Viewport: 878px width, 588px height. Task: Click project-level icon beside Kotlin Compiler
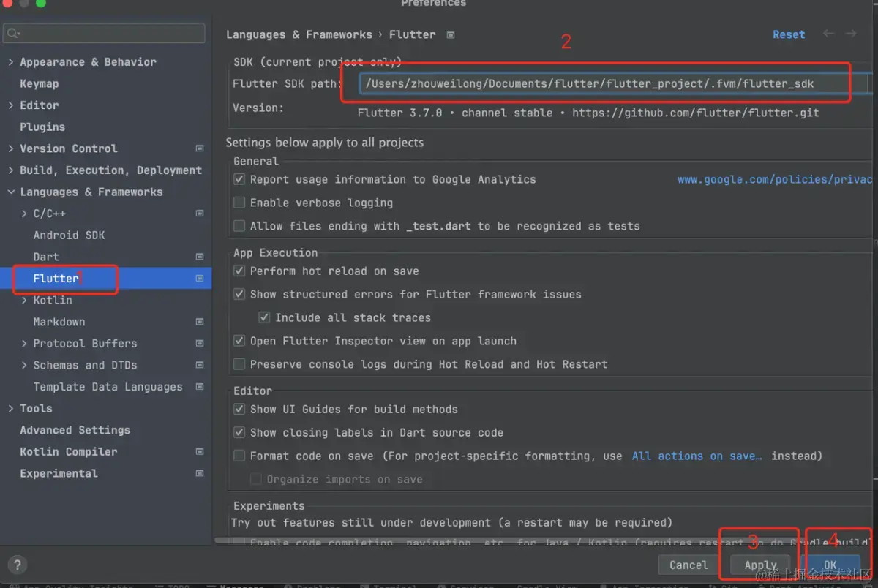point(200,452)
